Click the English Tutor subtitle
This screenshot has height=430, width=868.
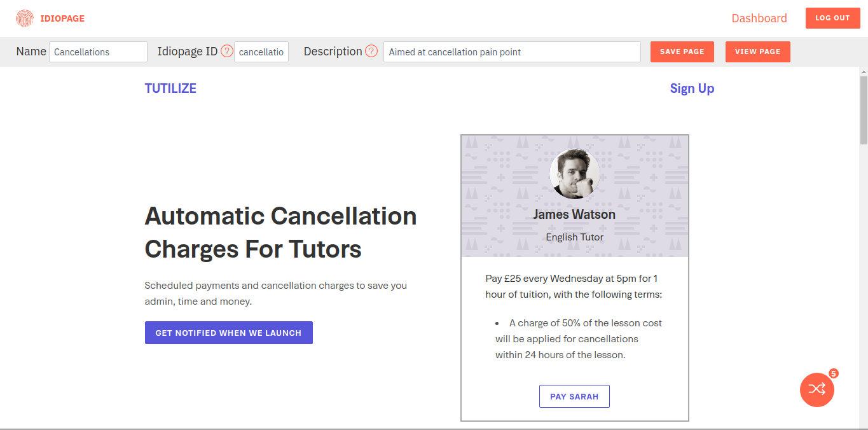(575, 237)
